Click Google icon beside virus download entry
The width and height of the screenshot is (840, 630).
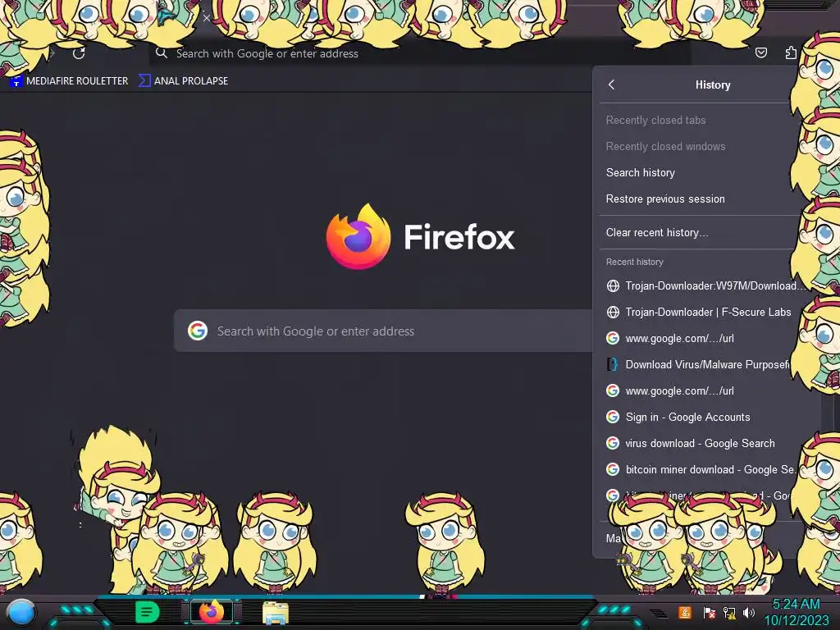point(613,443)
